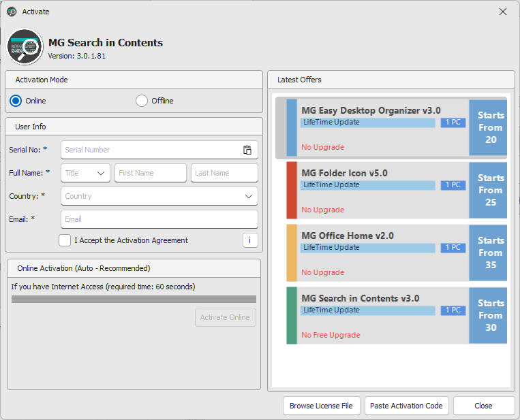Click Paste Activation Code button
Image resolution: width=520 pixels, height=420 pixels.
pos(406,406)
